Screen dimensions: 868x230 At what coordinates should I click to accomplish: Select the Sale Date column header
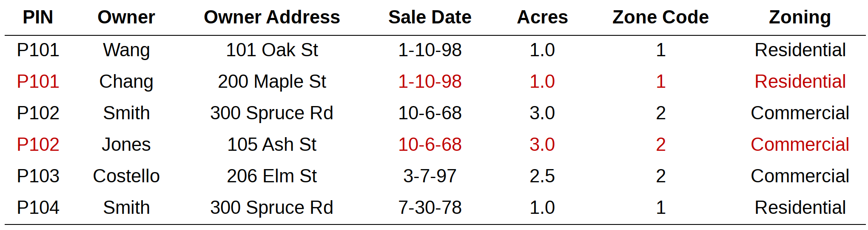click(x=430, y=17)
